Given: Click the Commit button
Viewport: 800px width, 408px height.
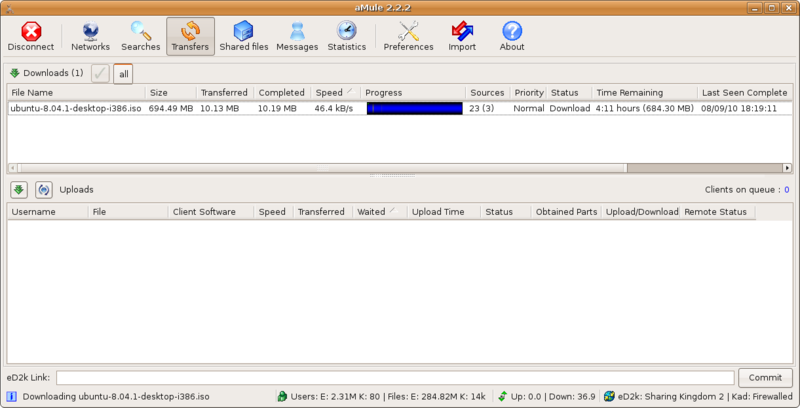Looking at the screenshot, I should (765, 378).
